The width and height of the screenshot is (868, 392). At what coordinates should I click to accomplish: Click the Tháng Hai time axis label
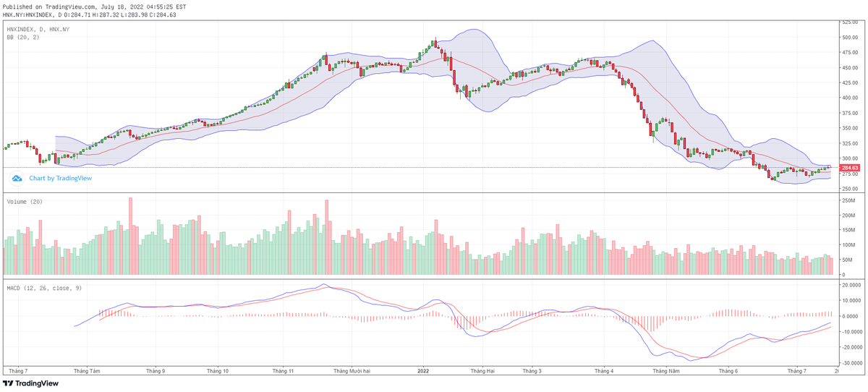point(482,370)
